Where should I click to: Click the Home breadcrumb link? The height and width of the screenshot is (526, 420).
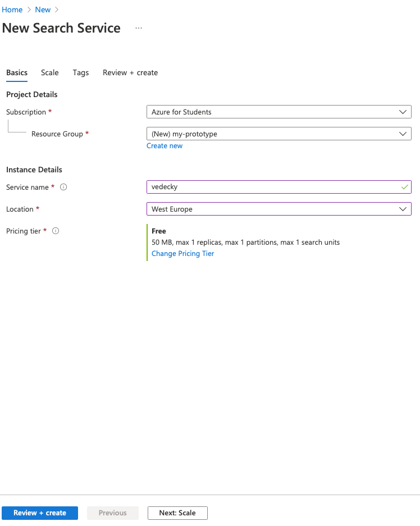pyautogui.click(x=12, y=10)
